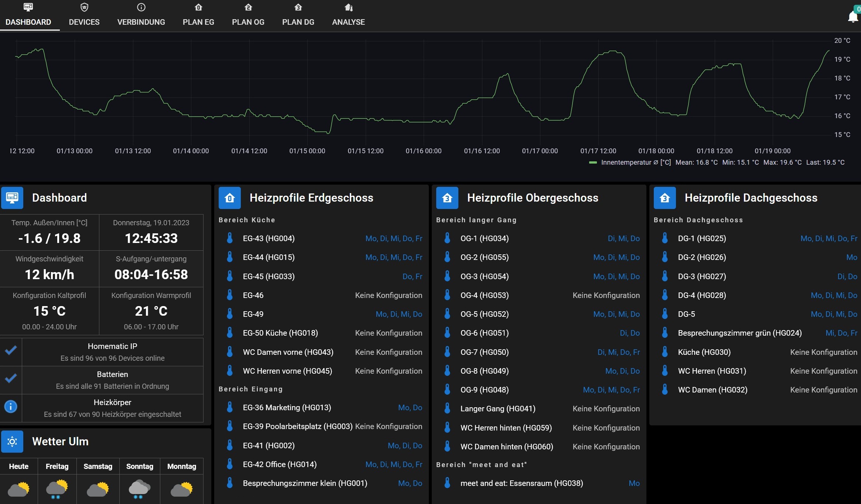Screen dimensions: 861x504
Task: Click thermometer icon for Besprechungszimmer grün
Action: (665, 333)
